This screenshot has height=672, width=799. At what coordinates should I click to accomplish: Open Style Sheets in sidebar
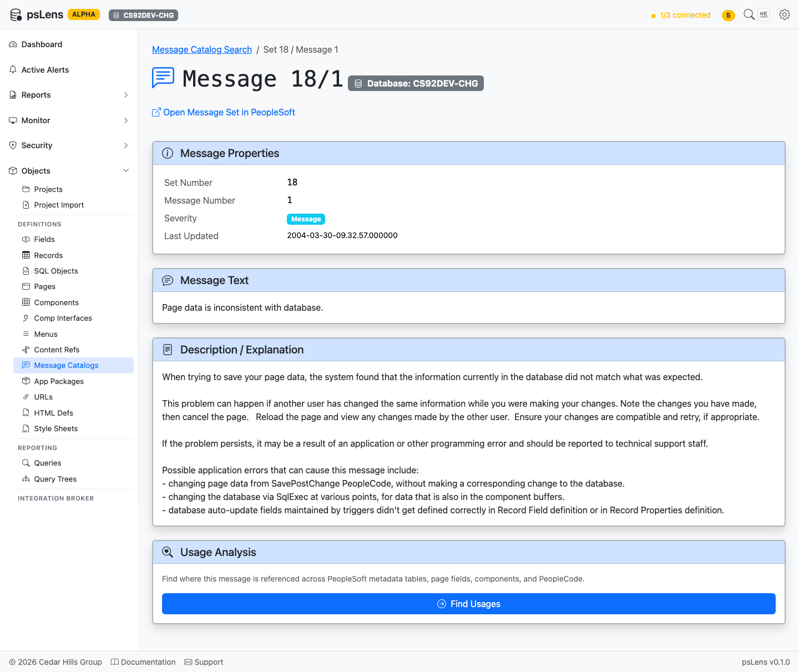click(x=73, y=428)
